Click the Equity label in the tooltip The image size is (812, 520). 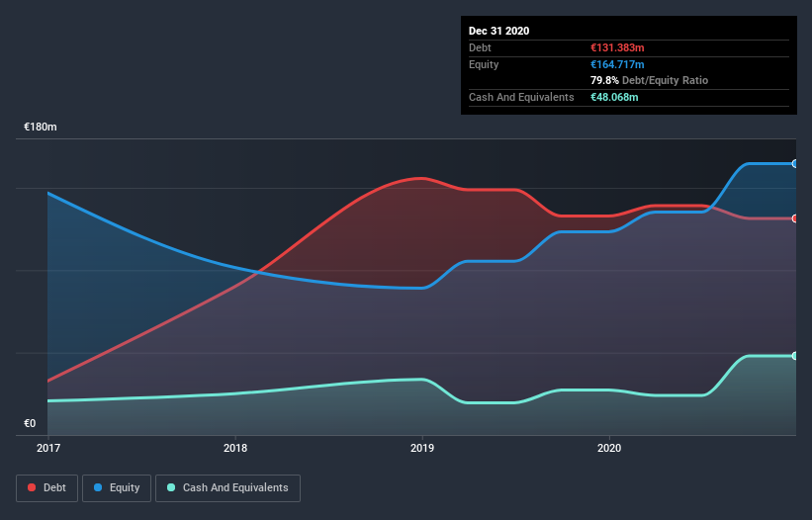[x=484, y=64]
